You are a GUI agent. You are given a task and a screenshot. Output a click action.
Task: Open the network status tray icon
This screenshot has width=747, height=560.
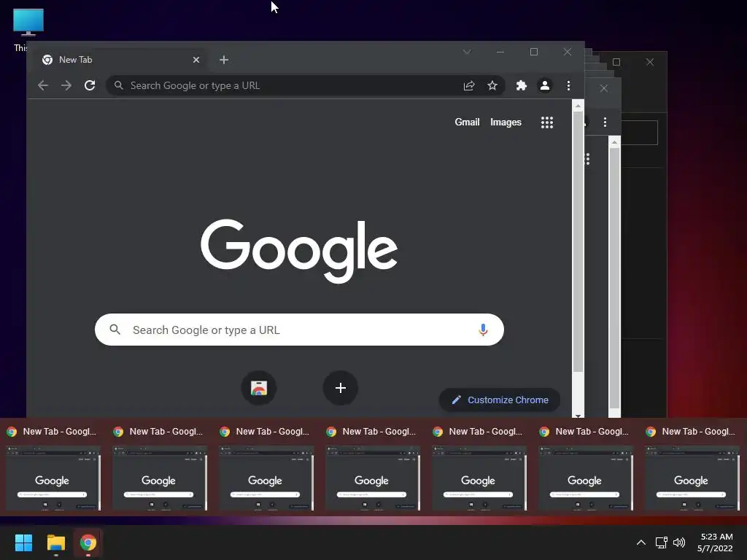[x=661, y=542]
